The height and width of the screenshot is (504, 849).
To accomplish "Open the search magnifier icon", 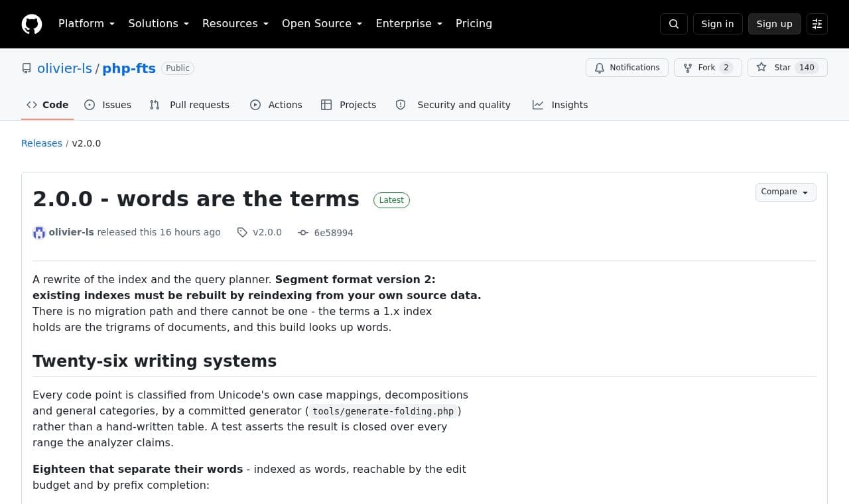I will (674, 24).
